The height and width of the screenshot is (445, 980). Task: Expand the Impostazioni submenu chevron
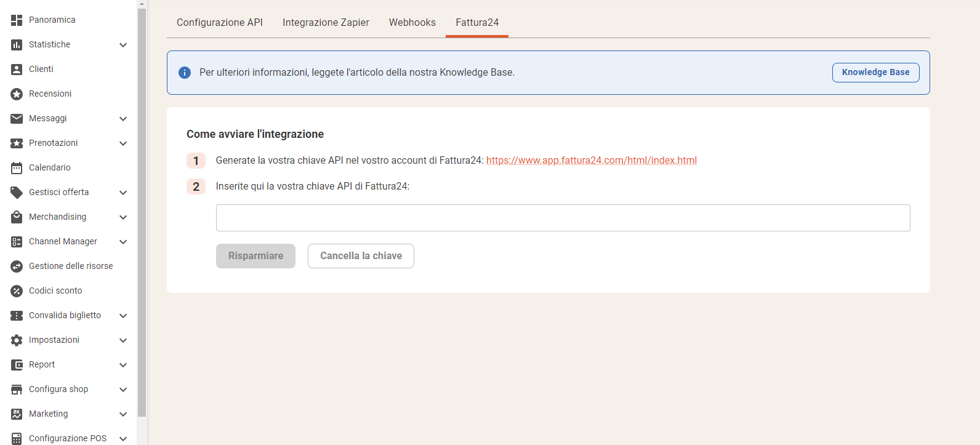pyautogui.click(x=123, y=340)
